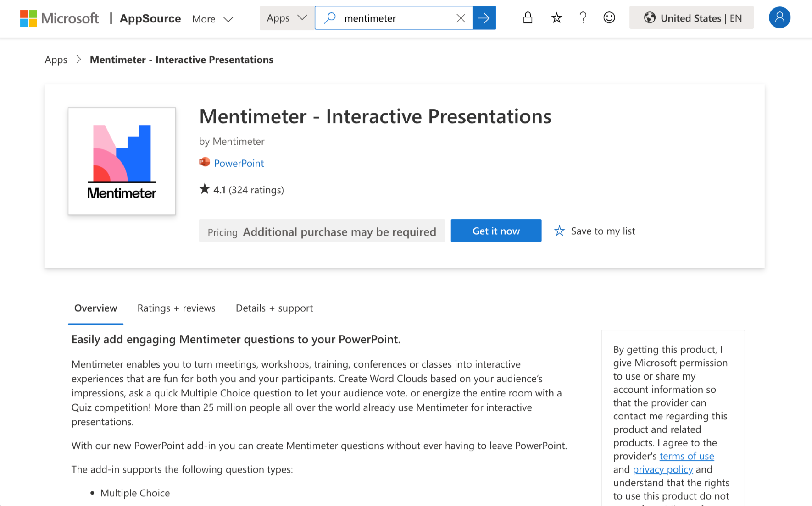The height and width of the screenshot is (506, 812).
Task: Click the Get it now button
Action: click(x=496, y=231)
